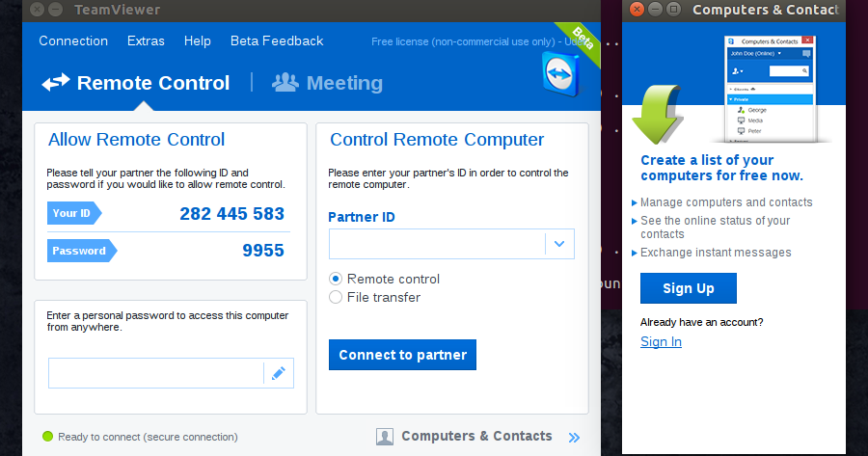Click the Meeting people icon
Viewport: 868px width, 456px height.
click(x=285, y=83)
